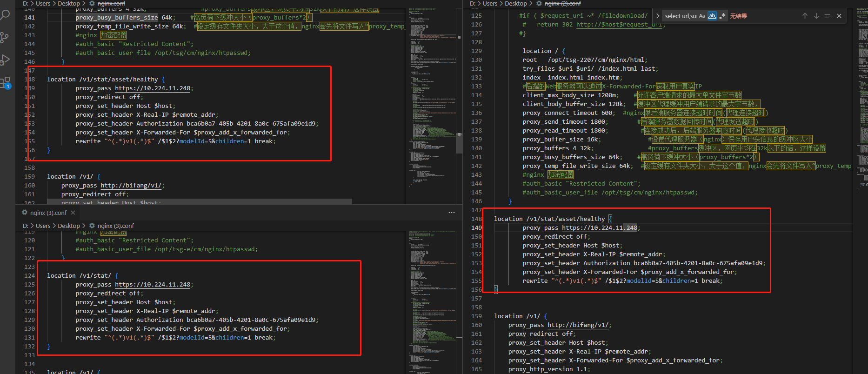Screen dimensions: 868x374
Task: Open more actions menu for nginx (3).conf group
Action: click(451, 213)
